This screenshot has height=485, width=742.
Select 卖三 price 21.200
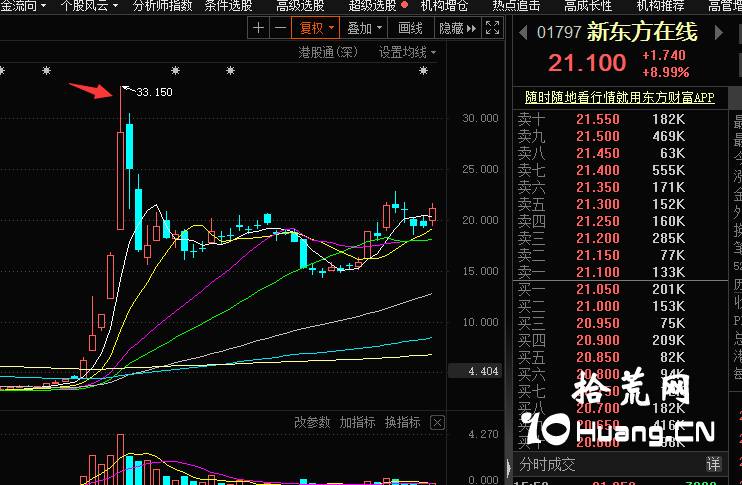(x=598, y=238)
